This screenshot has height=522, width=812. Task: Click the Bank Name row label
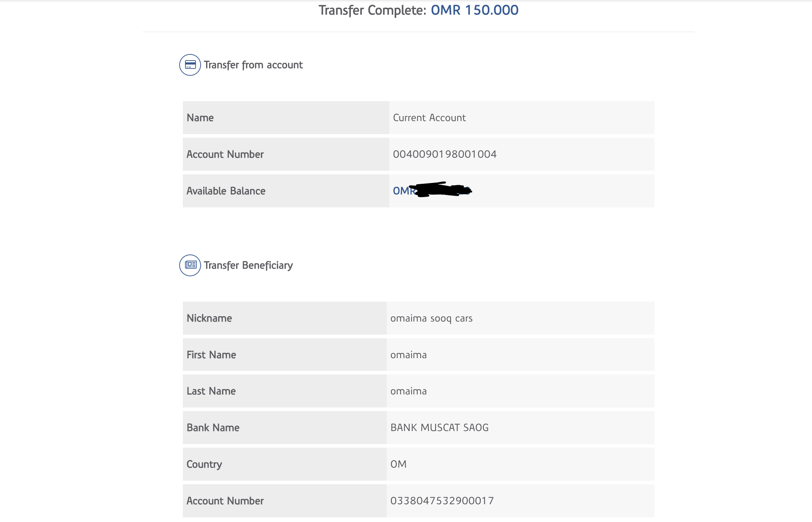[213, 428]
